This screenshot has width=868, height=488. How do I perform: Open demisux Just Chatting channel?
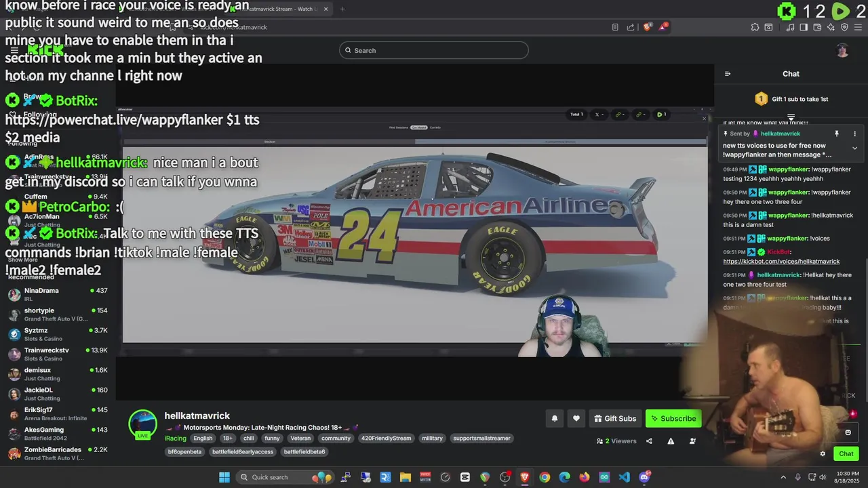(58, 374)
